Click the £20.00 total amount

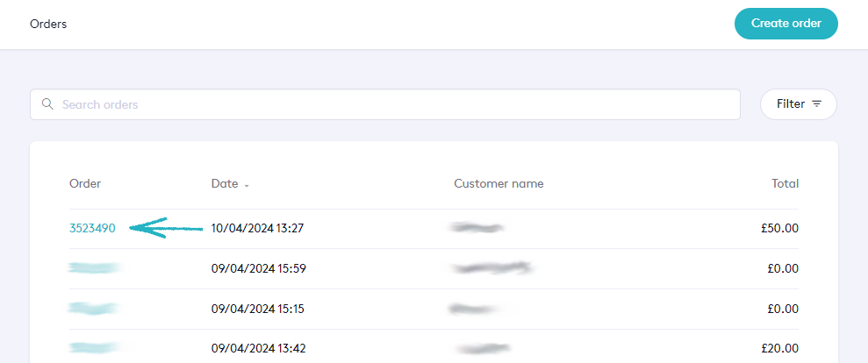tap(779, 348)
